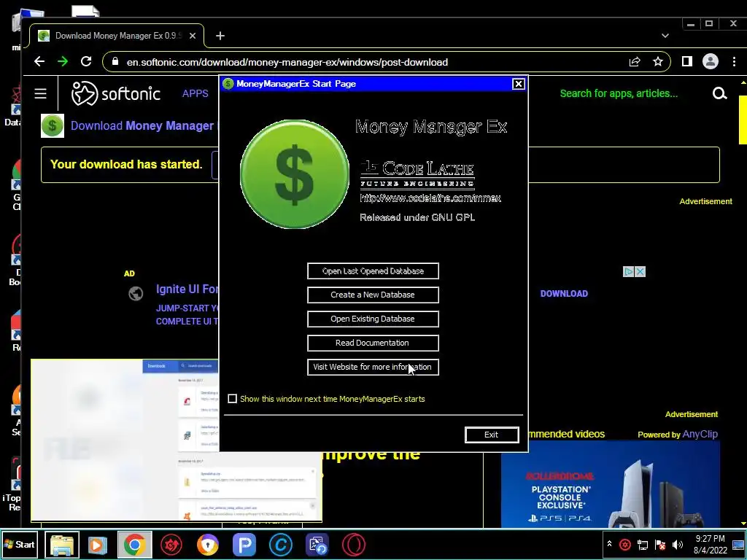Click red gear tray icon
Viewport: 747px width, 560px height.
pyautogui.click(x=625, y=544)
